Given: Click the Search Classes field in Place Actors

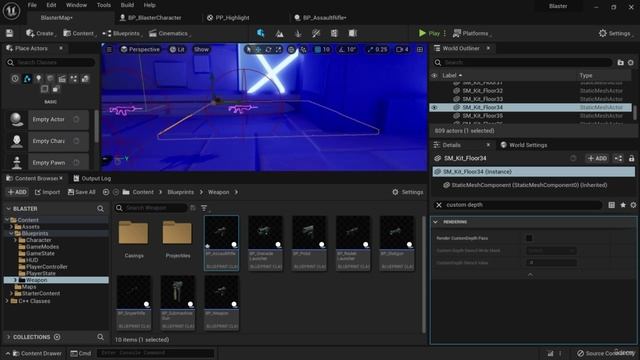Looking at the screenshot, I should click(51, 62).
